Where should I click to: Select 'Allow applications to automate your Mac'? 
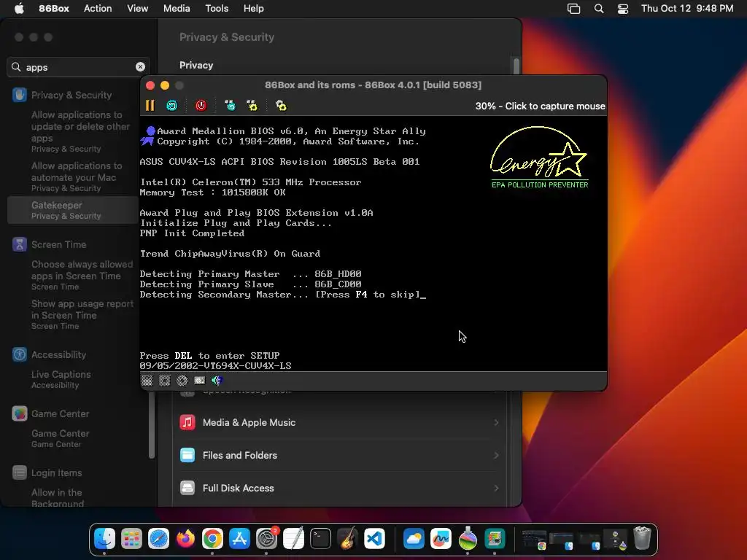click(x=76, y=176)
